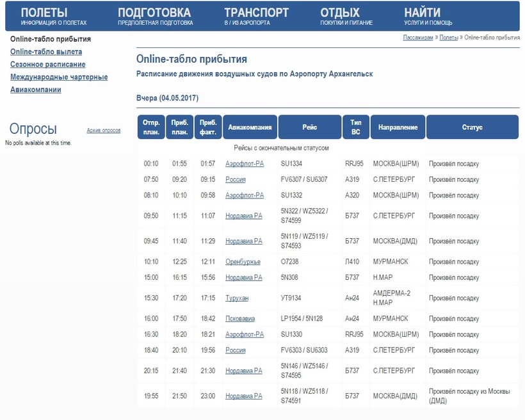
Task: Open Псковавиа airline link
Action: pyautogui.click(x=240, y=319)
